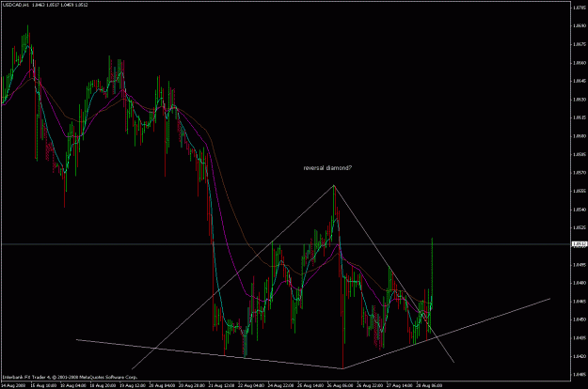This screenshot has height=389, width=588.
Task: Click the 1.0555 price axis label
Action: [x=580, y=191]
